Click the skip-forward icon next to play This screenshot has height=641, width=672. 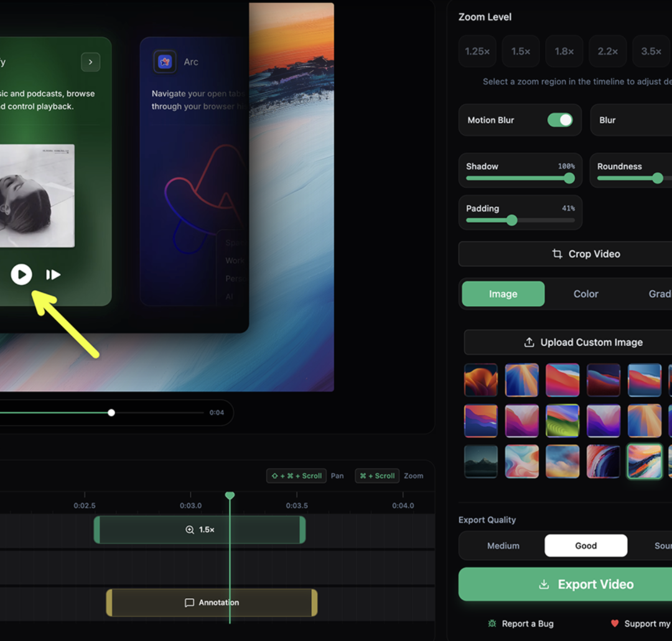pos(53,274)
